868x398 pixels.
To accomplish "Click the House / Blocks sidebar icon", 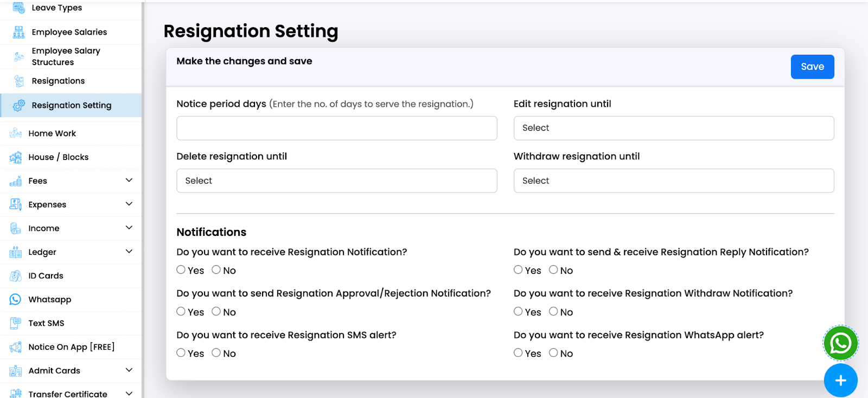I will pos(16,157).
